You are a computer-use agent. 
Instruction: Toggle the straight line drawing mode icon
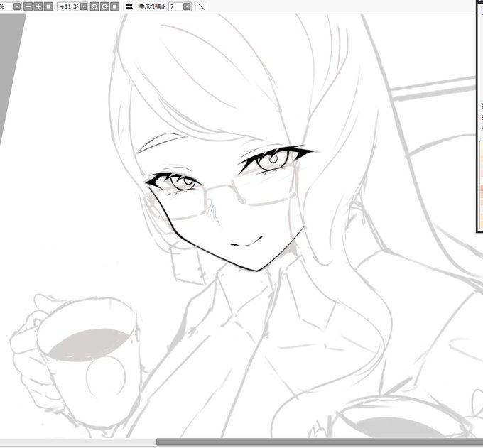point(201,6)
